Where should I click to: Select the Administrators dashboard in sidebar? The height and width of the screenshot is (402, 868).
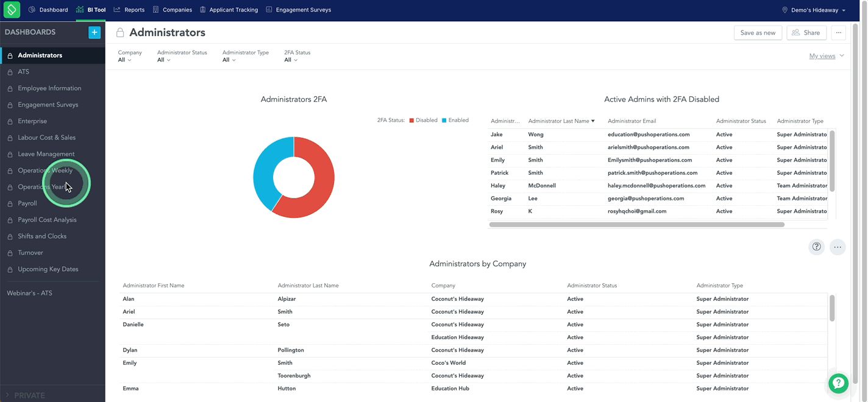[x=52, y=55]
